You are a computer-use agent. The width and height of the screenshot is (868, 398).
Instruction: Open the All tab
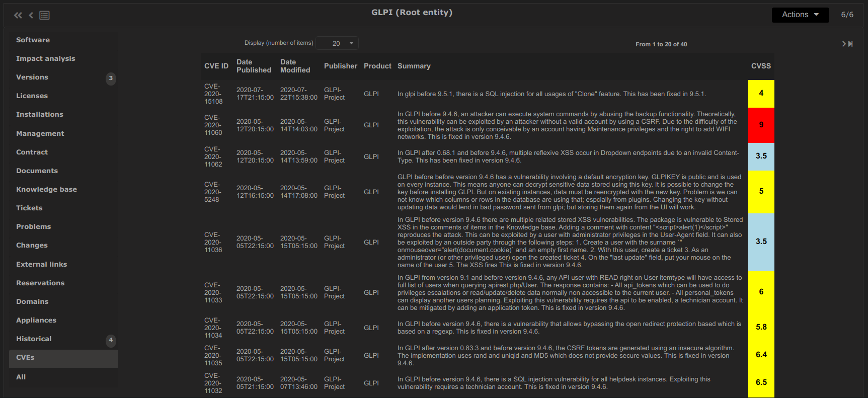point(21,377)
